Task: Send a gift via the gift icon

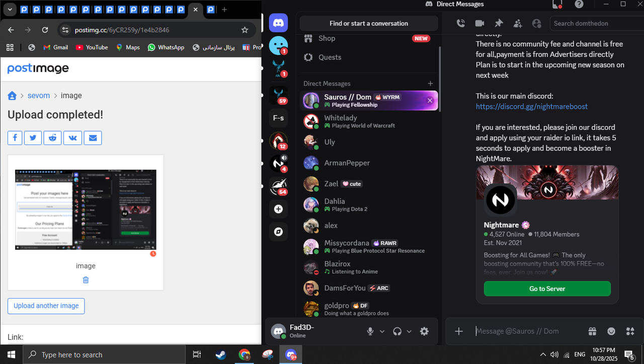Action: click(592, 331)
